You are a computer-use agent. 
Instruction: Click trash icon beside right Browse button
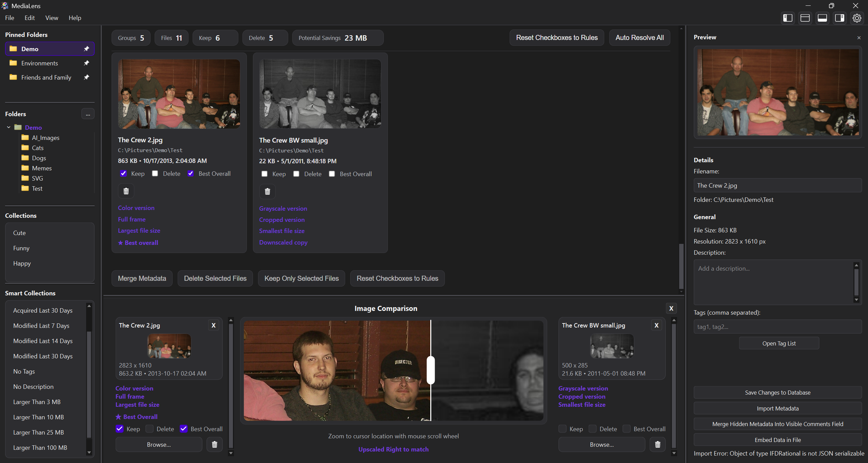point(657,444)
